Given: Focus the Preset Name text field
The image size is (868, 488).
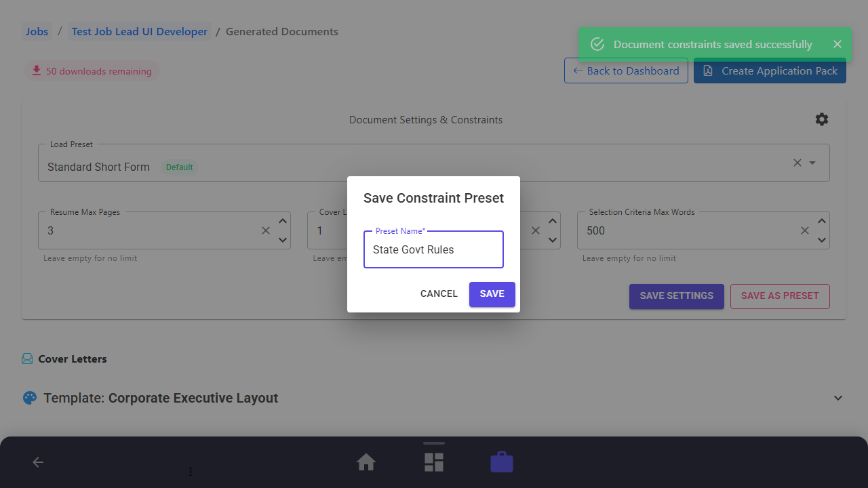Looking at the screenshot, I should 433,249.
